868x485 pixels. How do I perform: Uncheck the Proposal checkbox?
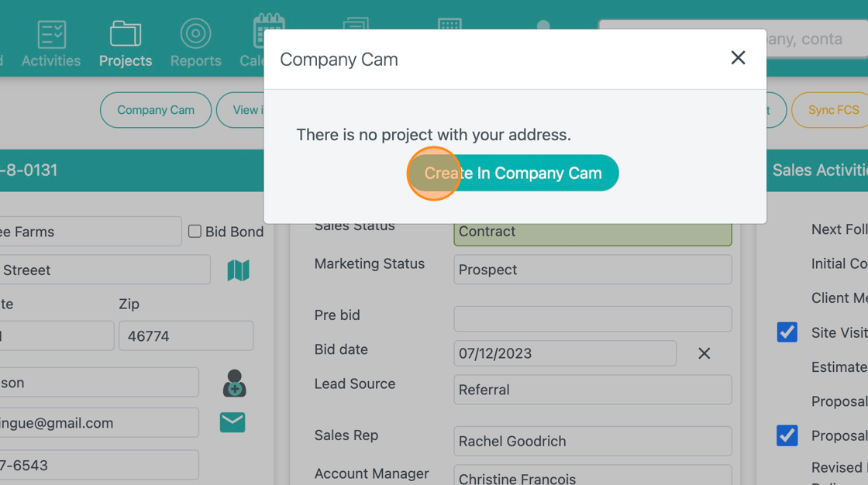tap(787, 435)
